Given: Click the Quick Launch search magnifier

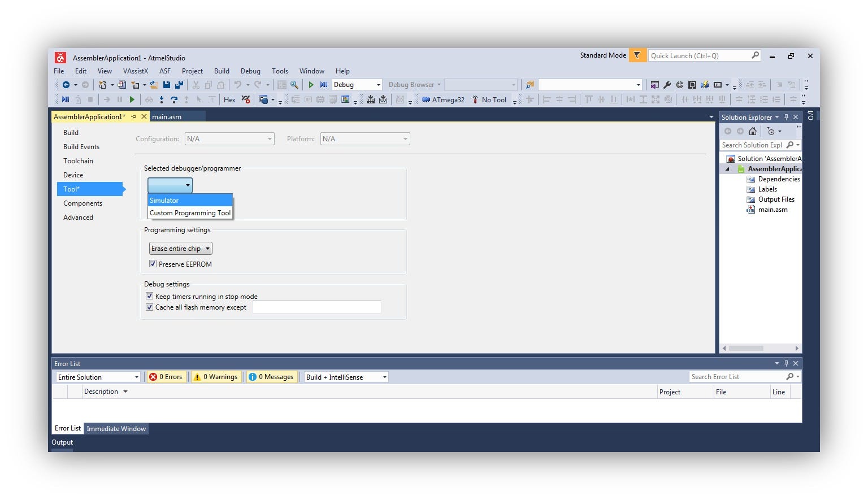Looking at the screenshot, I should pos(755,55).
